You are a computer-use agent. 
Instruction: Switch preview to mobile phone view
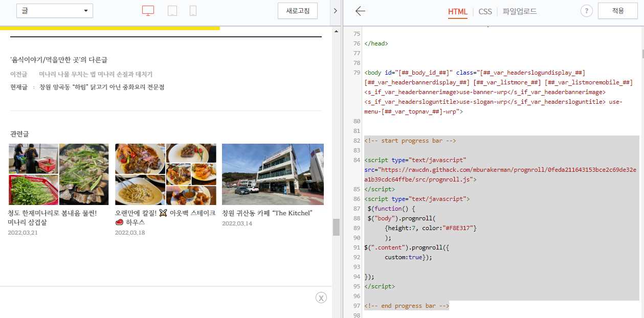[x=193, y=11]
